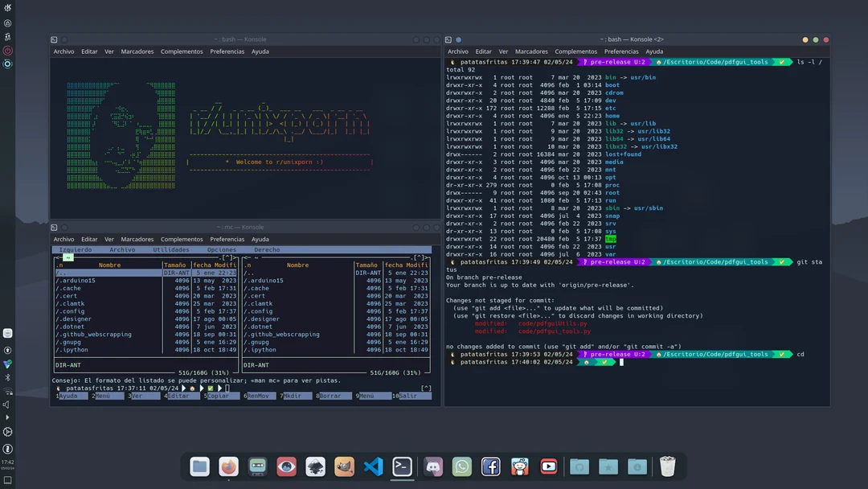The width and height of the screenshot is (868, 489).
Task: Open the Opciones menu in Midnight Commander
Action: click(222, 249)
